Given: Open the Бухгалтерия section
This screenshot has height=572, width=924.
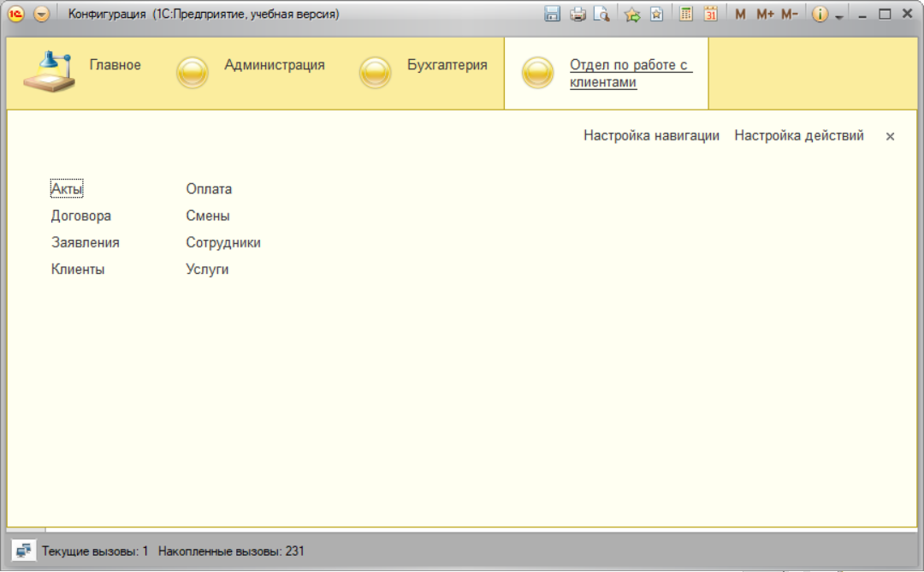Looking at the screenshot, I should (x=447, y=65).
